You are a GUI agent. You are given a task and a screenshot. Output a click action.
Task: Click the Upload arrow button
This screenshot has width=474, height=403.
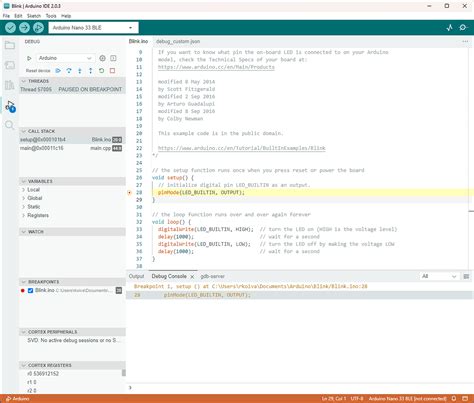pos(24,27)
